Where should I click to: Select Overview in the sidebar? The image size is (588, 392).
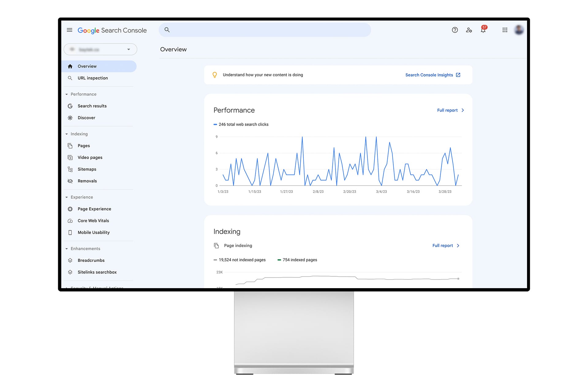[x=99, y=66]
